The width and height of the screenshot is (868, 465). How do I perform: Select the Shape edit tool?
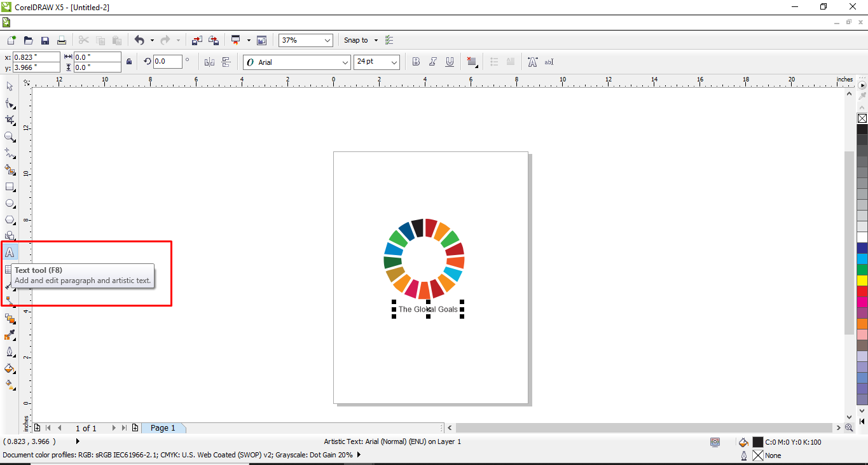coord(10,103)
